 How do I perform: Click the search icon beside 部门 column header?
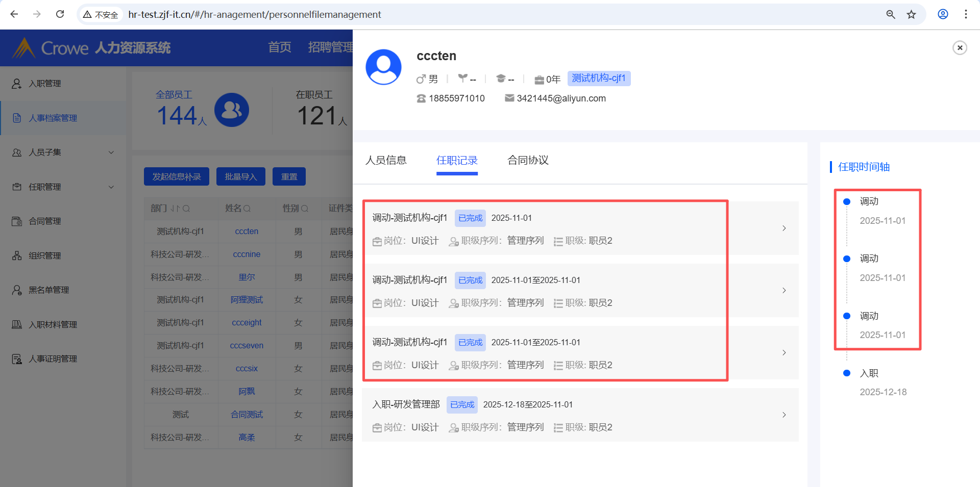[186, 208]
